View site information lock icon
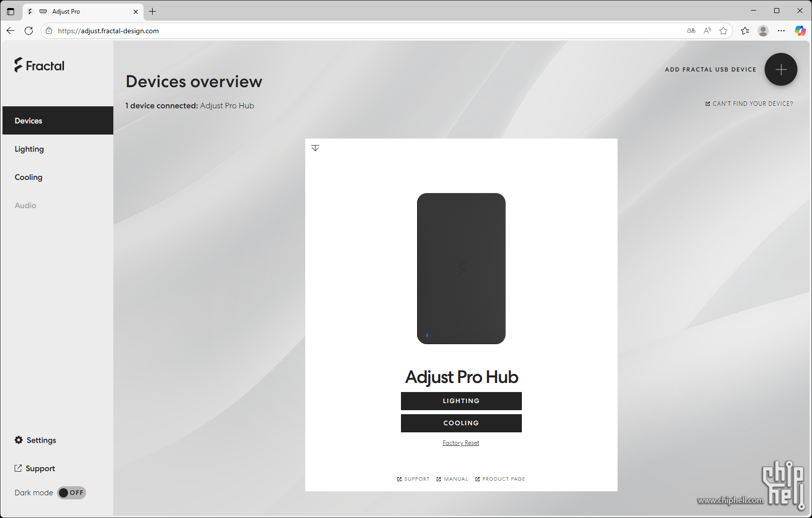This screenshot has height=518, width=812. point(49,31)
